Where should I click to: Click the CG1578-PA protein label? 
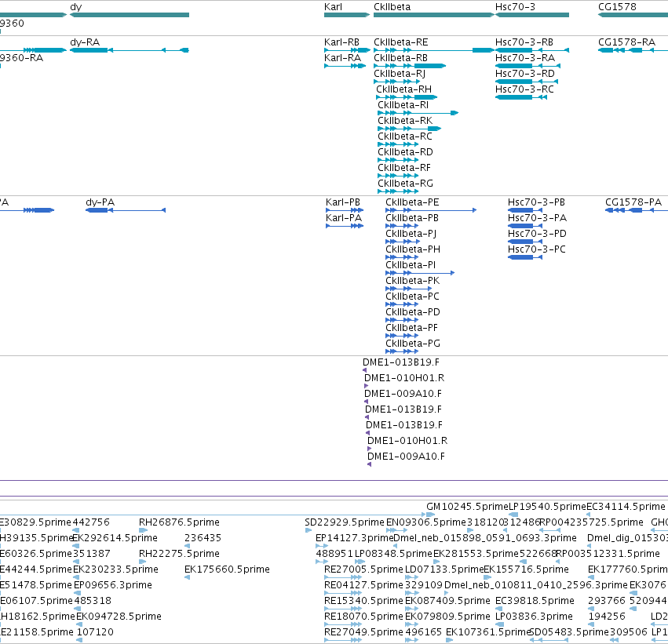(633, 202)
